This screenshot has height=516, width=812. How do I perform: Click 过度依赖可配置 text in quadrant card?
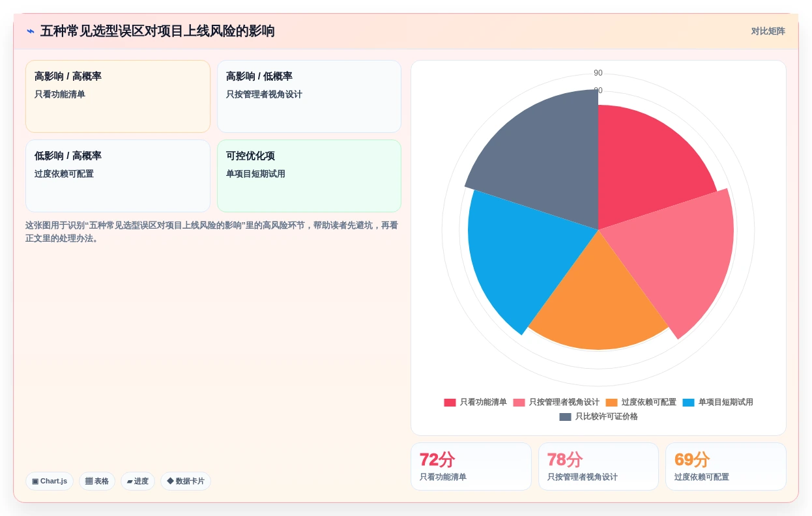[x=64, y=174]
